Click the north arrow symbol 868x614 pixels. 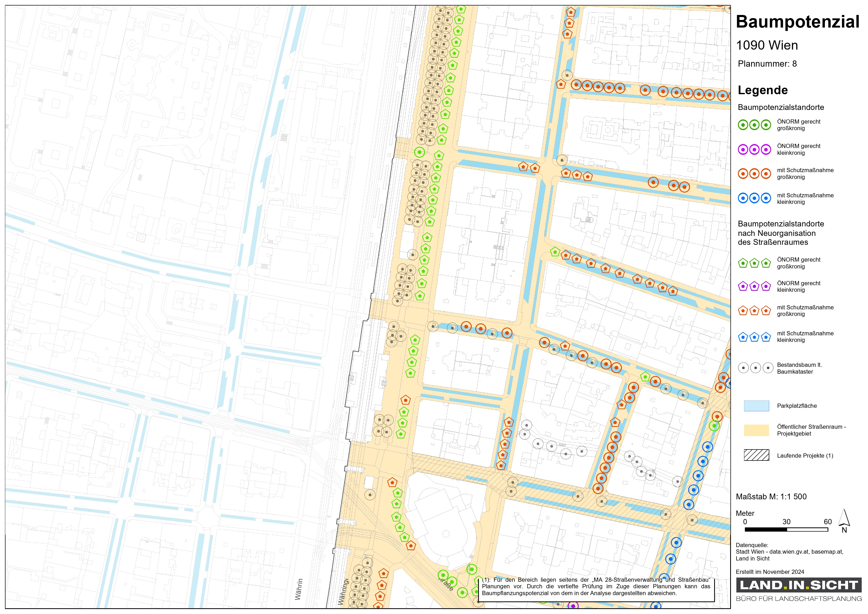(x=844, y=519)
